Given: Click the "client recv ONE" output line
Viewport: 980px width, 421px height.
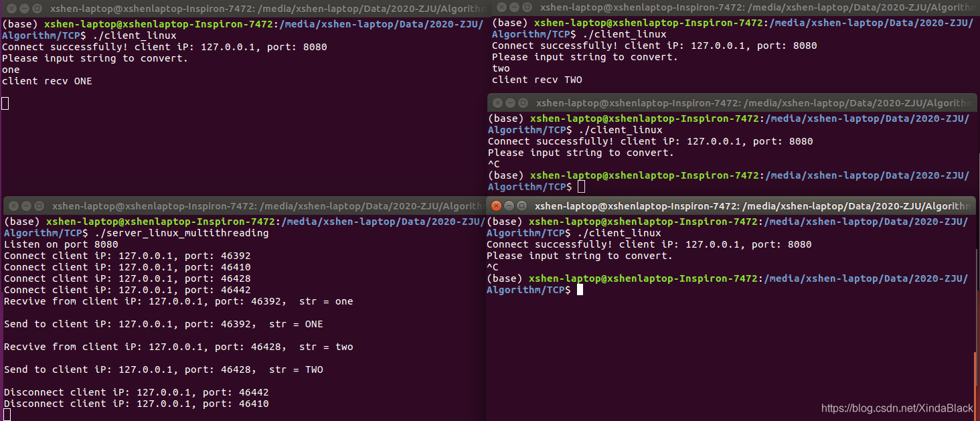Looking at the screenshot, I should (47, 81).
